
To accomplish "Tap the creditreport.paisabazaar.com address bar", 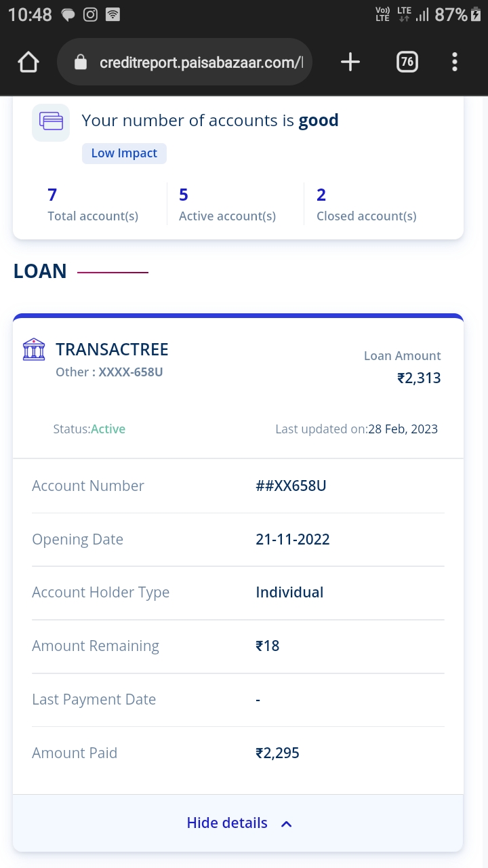I will [x=200, y=63].
